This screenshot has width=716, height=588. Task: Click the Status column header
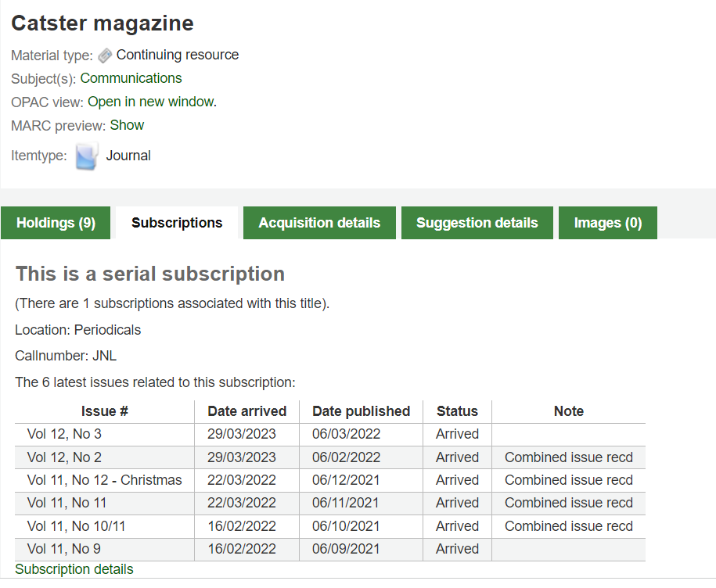[x=457, y=411]
